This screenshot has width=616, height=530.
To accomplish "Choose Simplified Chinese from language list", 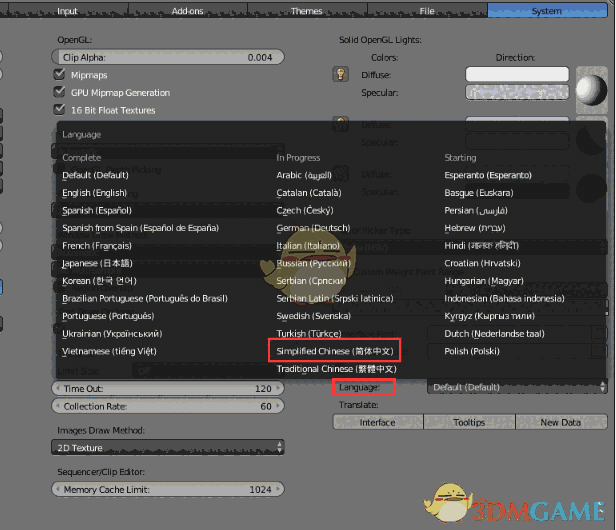I will [x=335, y=351].
